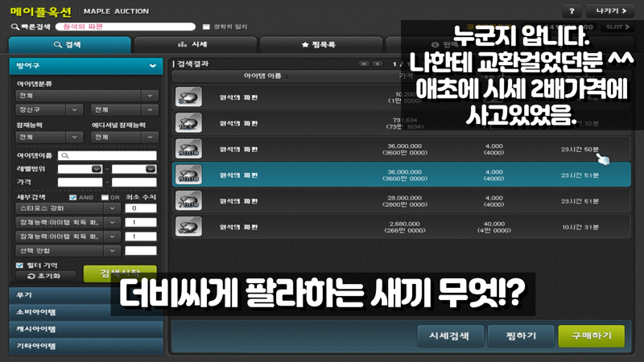Click the 아이템이름 search field

[107, 155]
